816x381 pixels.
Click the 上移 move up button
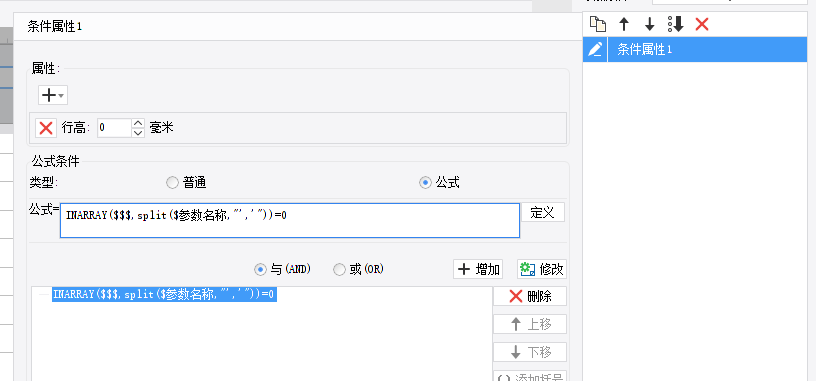click(x=530, y=324)
